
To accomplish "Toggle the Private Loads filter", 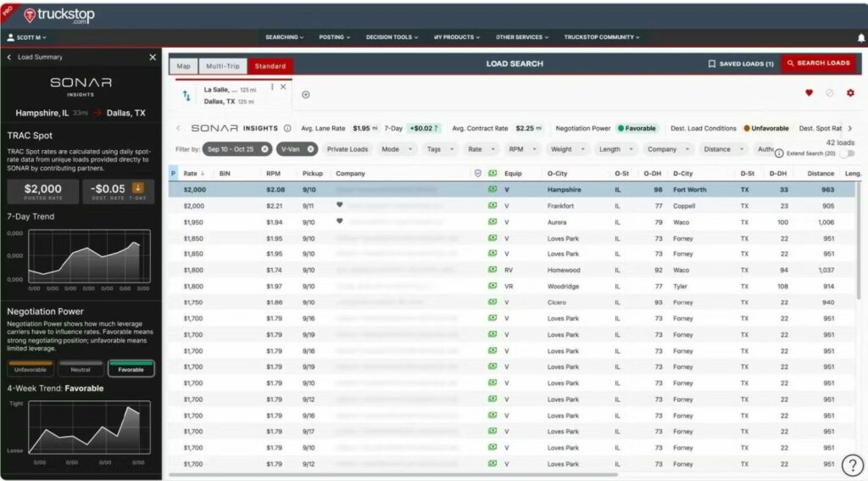I will point(347,149).
